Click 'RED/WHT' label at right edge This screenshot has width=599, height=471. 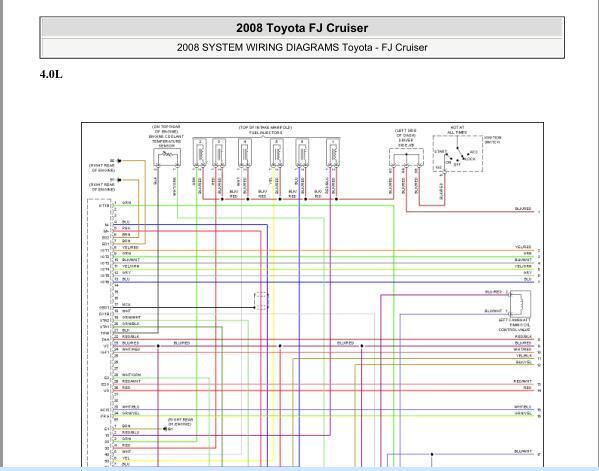click(x=523, y=382)
